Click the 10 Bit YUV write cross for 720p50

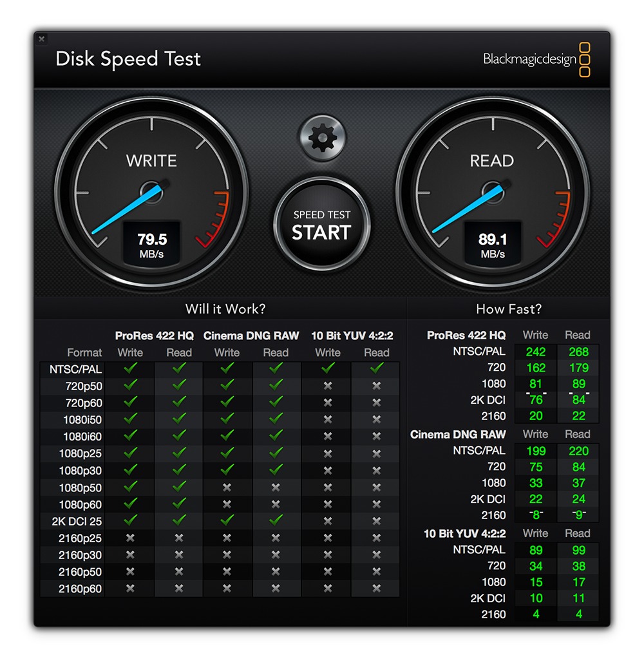tap(328, 386)
